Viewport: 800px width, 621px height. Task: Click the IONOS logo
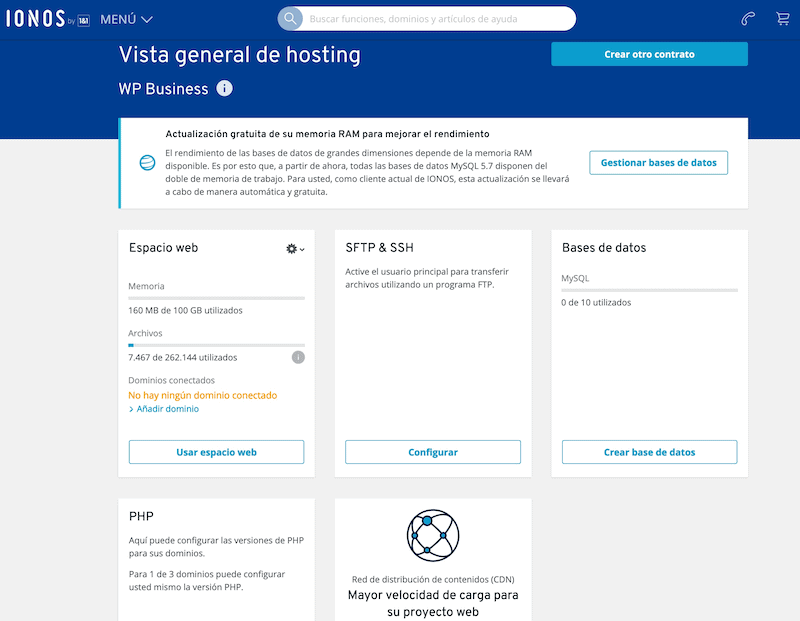coord(48,19)
